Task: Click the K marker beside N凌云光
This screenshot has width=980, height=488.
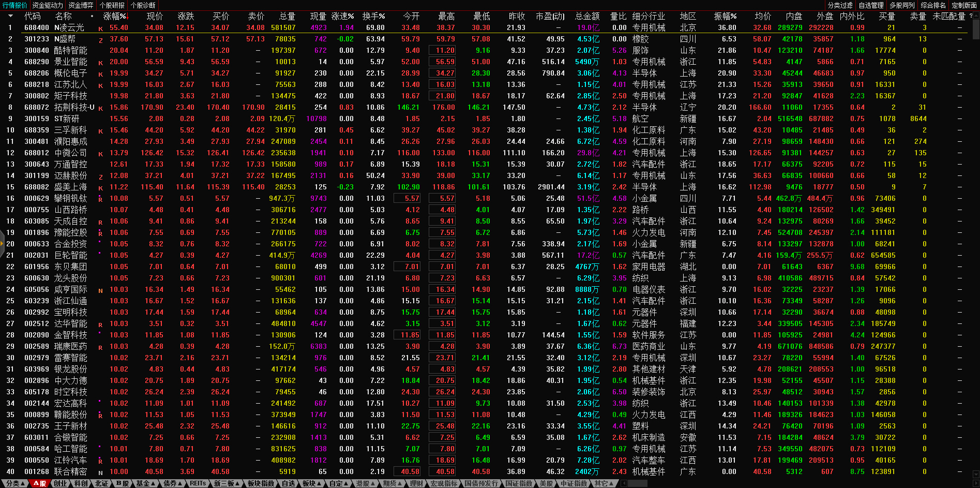Action: (x=100, y=29)
